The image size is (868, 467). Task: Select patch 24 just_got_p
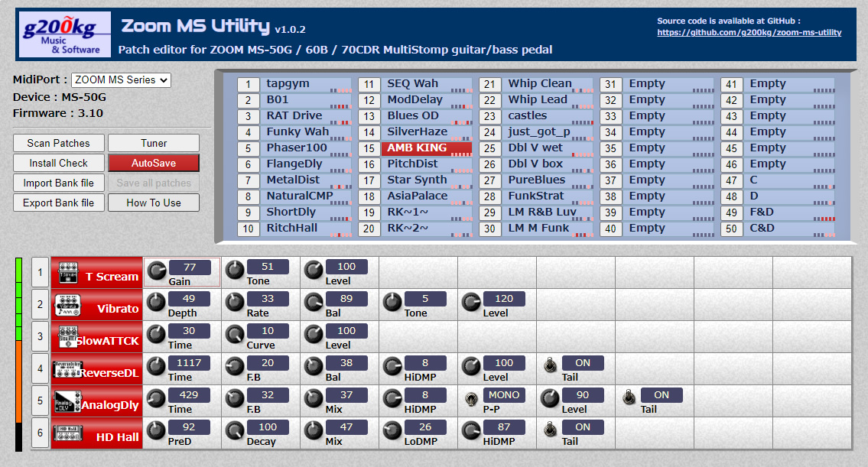coord(548,132)
